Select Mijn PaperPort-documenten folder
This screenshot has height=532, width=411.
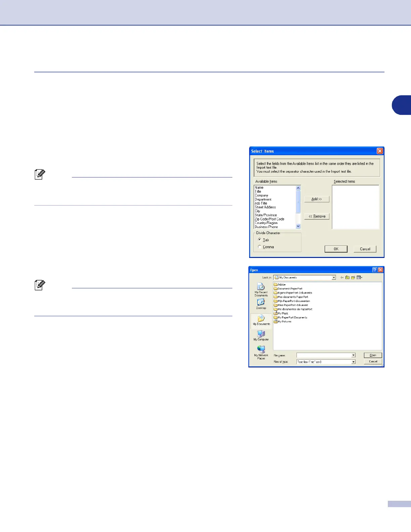click(292, 301)
